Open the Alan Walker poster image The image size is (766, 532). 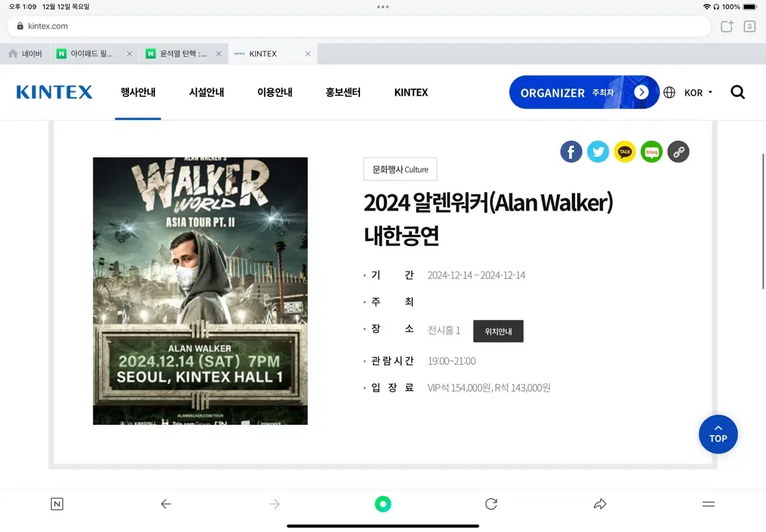tap(200, 291)
